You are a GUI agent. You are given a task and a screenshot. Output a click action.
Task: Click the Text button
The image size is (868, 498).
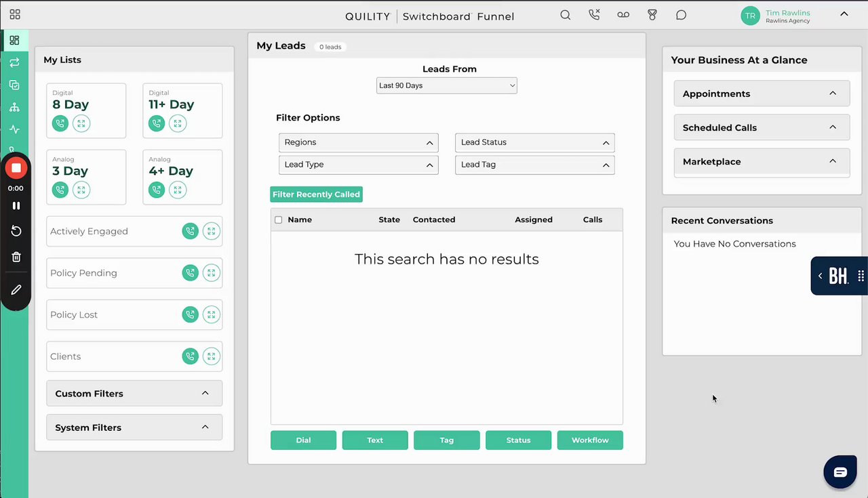click(x=375, y=440)
